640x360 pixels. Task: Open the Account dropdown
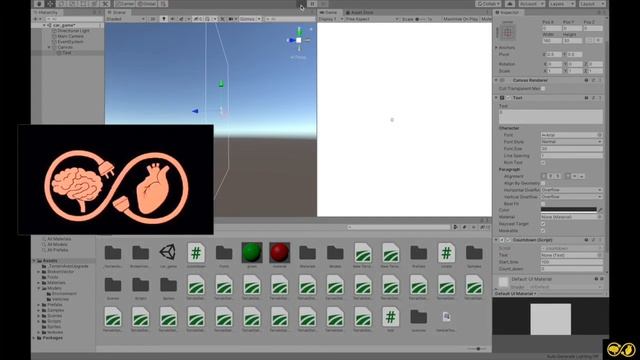(x=531, y=4)
